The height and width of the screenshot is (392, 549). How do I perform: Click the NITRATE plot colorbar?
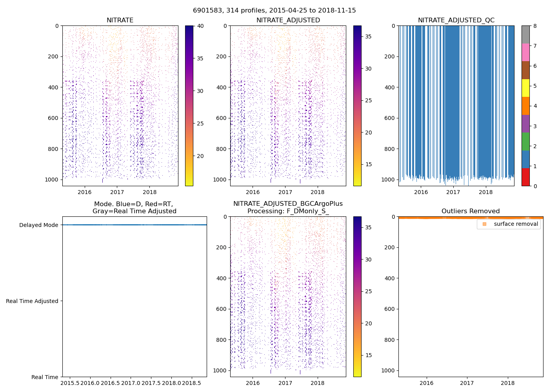[189, 106]
